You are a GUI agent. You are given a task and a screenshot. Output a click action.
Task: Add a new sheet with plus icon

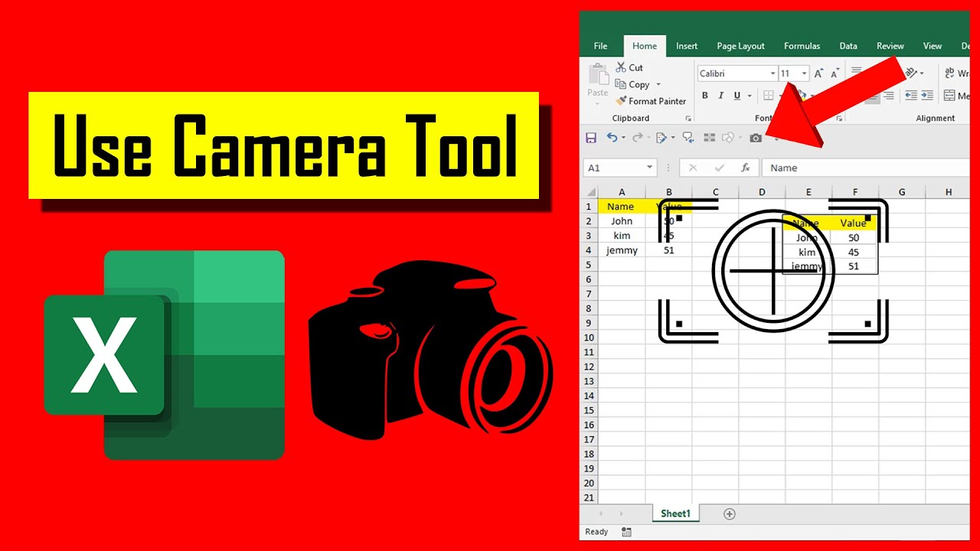click(730, 514)
